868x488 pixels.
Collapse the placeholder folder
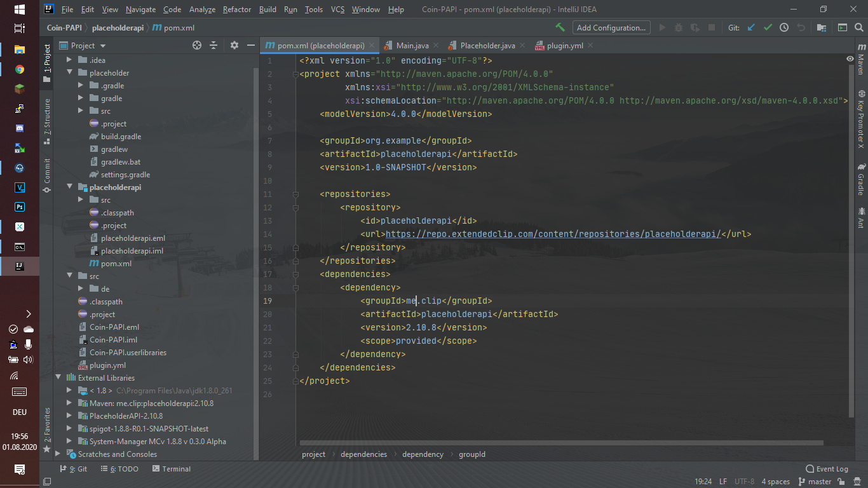pos(69,72)
